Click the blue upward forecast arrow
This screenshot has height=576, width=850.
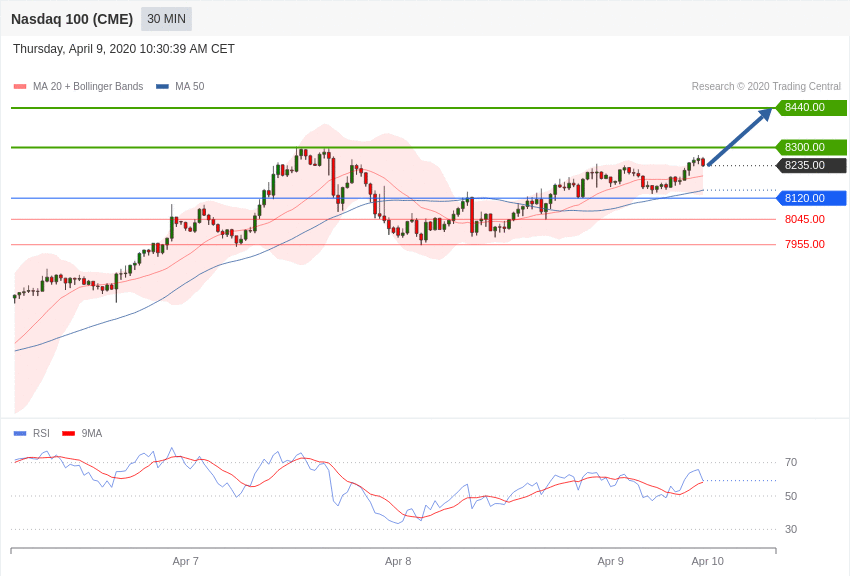pyautogui.click(x=740, y=136)
